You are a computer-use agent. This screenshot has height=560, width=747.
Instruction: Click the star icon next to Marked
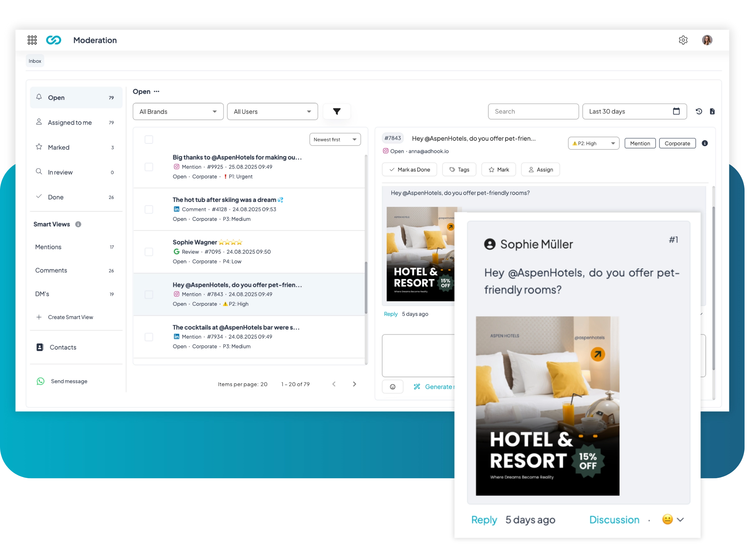click(39, 147)
